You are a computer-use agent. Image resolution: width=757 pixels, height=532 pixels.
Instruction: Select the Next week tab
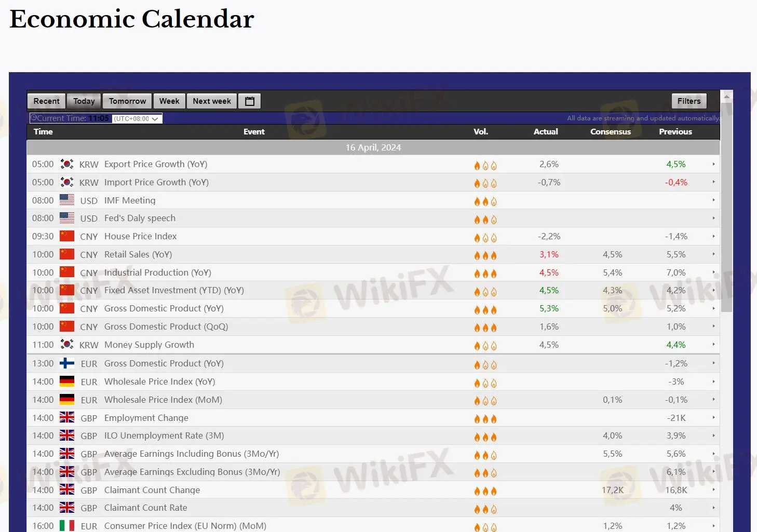211,101
